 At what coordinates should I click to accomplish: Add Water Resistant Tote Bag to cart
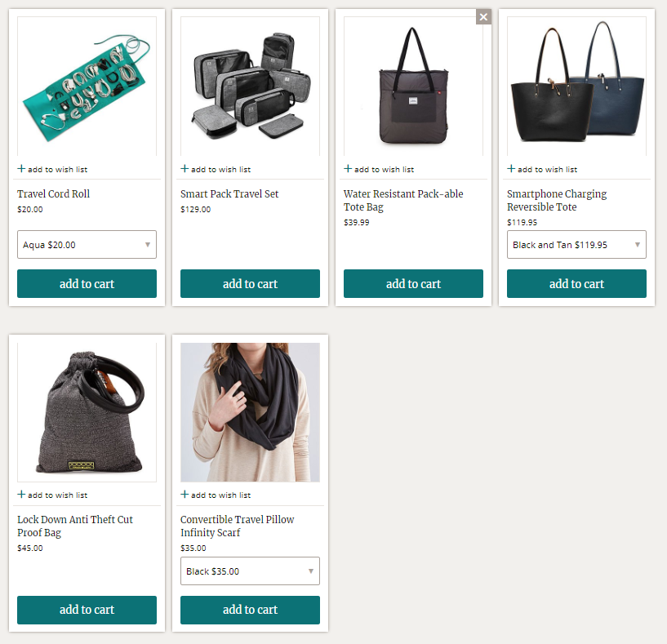(x=413, y=284)
